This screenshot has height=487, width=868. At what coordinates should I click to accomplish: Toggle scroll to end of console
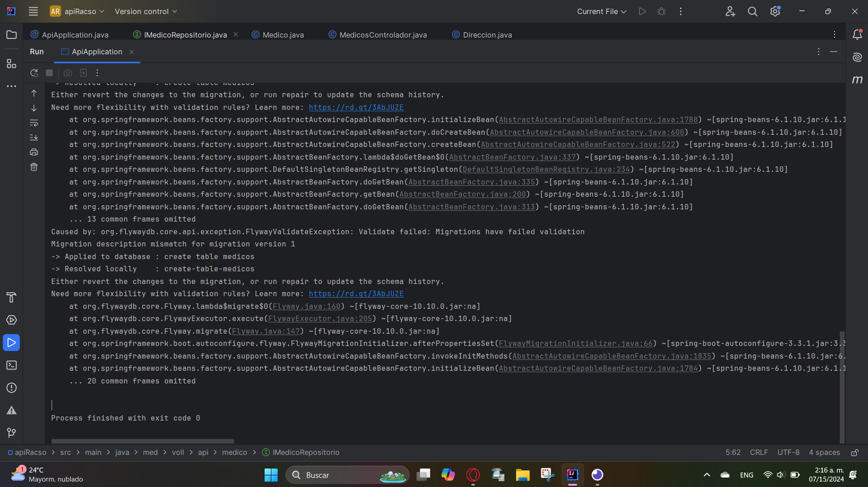[x=34, y=137]
